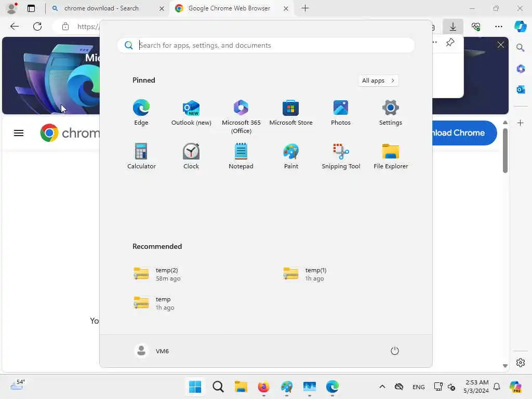Open Browser essentials heart icon
Image resolution: width=532 pixels, height=399 pixels.
tap(476, 26)
